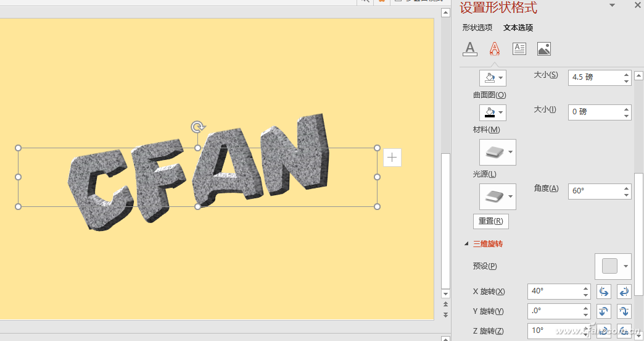Screen dimensions: 644x341
Task: Increase the 0 磅 contour size
Action: point(626,109)
